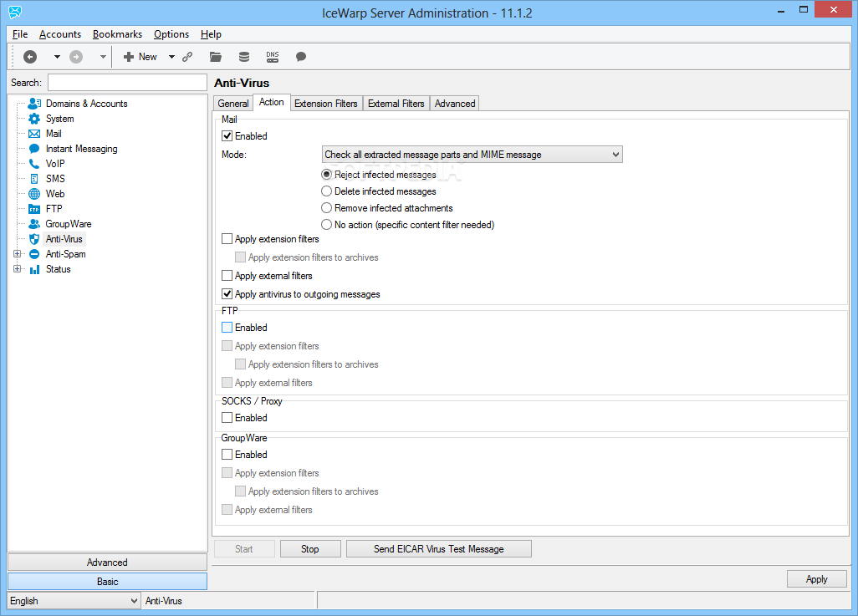Enable GroupWare Enabled checkbox
The width and height of the screenshot is (858, 616).
tap(227, 455)
